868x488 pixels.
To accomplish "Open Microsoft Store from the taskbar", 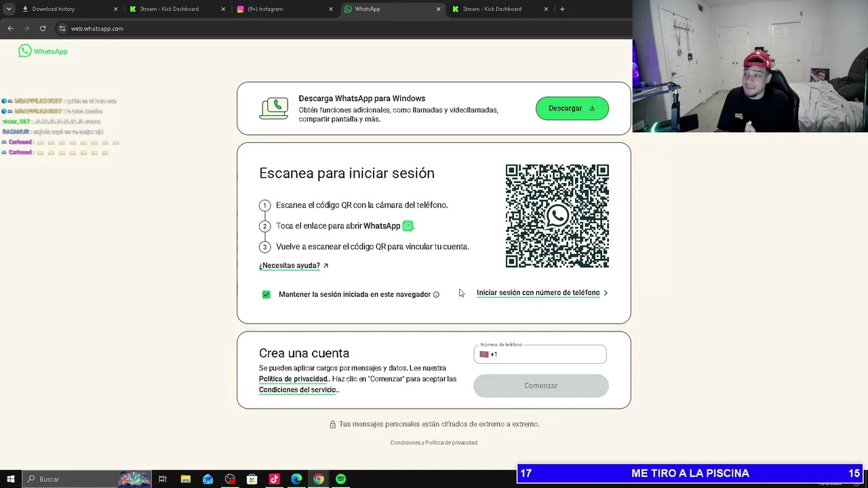I will (252, 479).
